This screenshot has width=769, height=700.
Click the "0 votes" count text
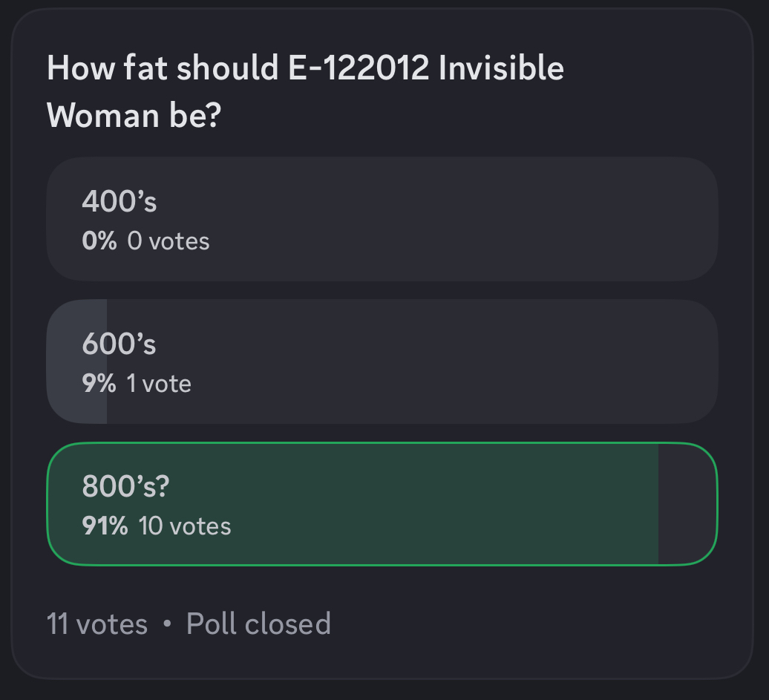168,241
